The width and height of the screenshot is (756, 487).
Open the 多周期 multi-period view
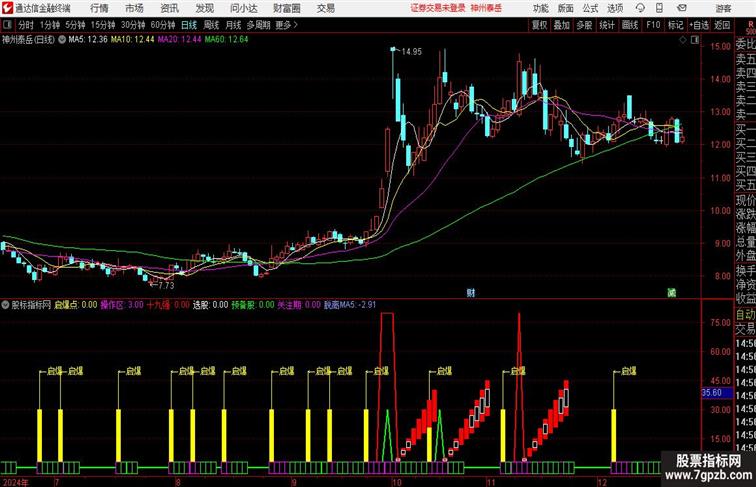258,25
